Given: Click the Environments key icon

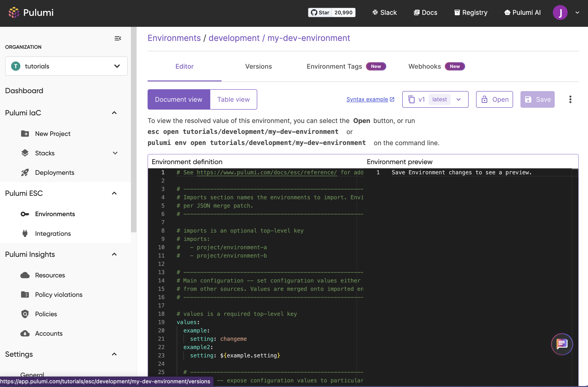Looking at the screenshot, I should 25,214.
